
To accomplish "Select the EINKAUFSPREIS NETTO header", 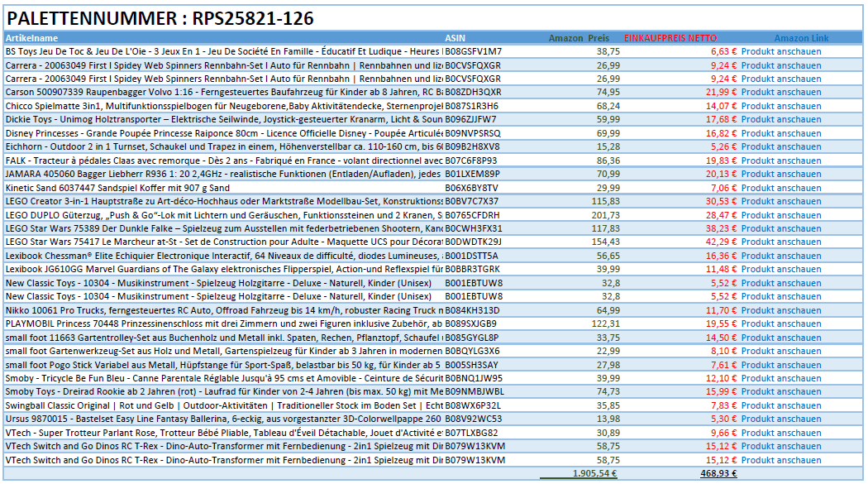I will (x=670, y=38).
